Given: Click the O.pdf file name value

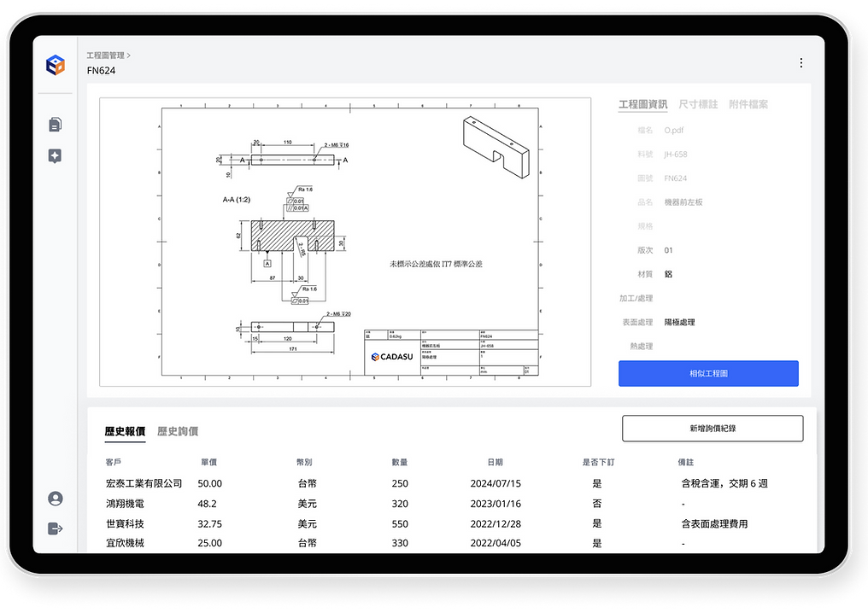Looking at the screenshot, I should (674, 130).
